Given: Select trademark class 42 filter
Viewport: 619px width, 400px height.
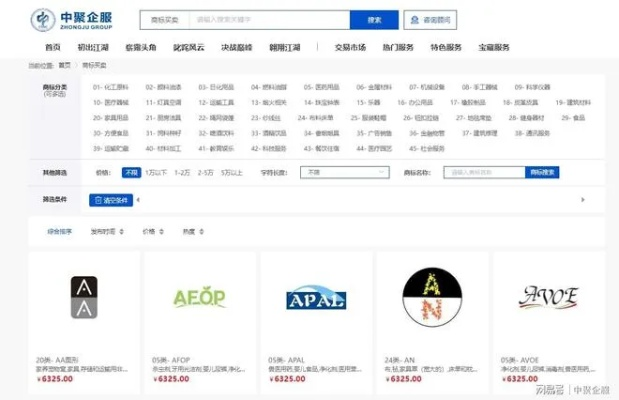Looking at the screenshot, I should pos(269,148).
